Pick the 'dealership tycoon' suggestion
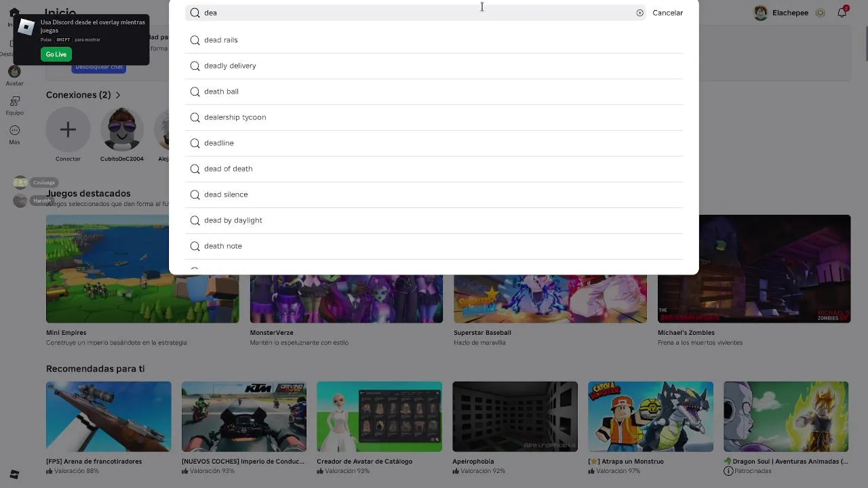This screenshot has width=868, height=488. [434, 117]
